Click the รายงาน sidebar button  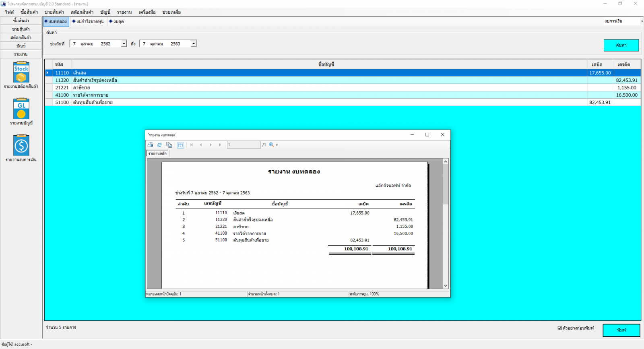[x=21, y=54]
